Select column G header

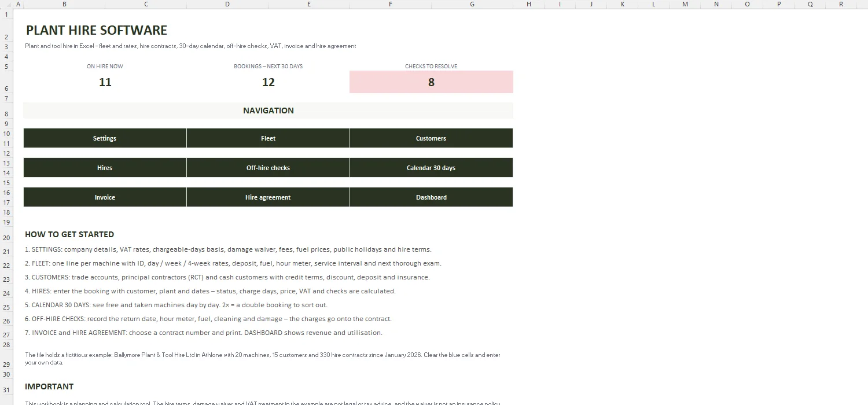click(472, 4)
